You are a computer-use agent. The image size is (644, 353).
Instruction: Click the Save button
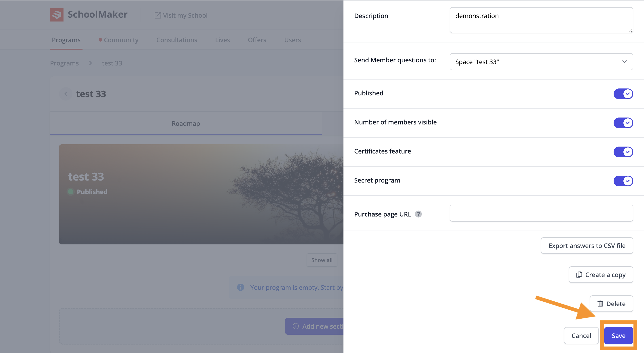point(619,336)
